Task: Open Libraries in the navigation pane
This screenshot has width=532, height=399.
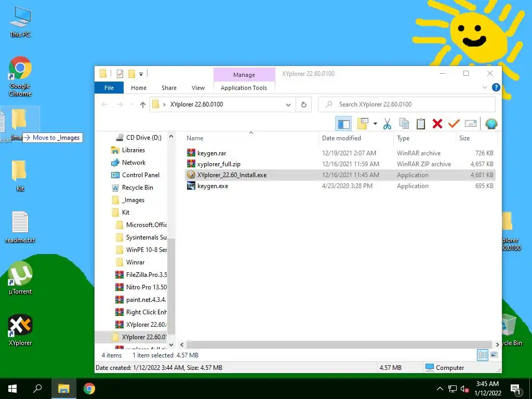Action: (128, 150)
